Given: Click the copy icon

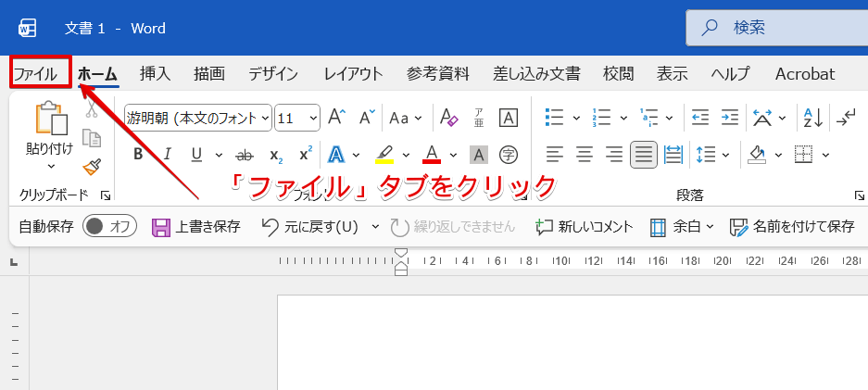Looking at the screenshot, I should click(x=92, y=138).
